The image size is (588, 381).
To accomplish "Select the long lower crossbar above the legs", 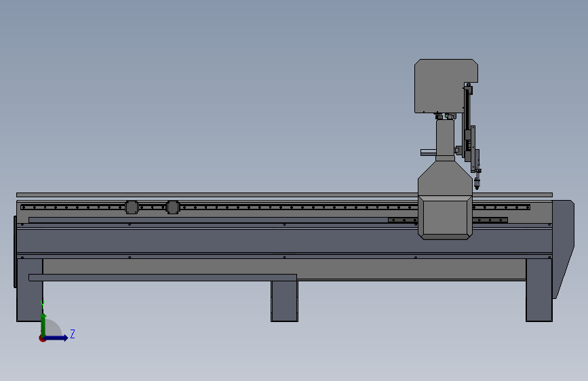I will point(163,277).
